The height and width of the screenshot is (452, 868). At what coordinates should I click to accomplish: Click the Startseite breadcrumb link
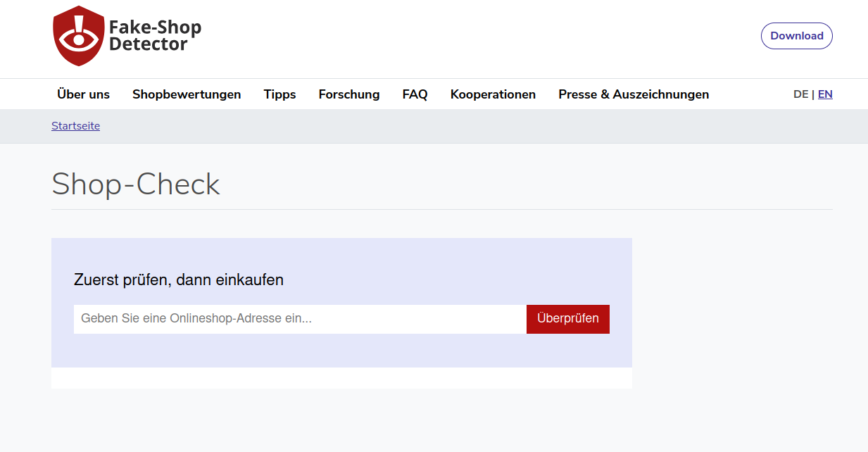point(75,126)
